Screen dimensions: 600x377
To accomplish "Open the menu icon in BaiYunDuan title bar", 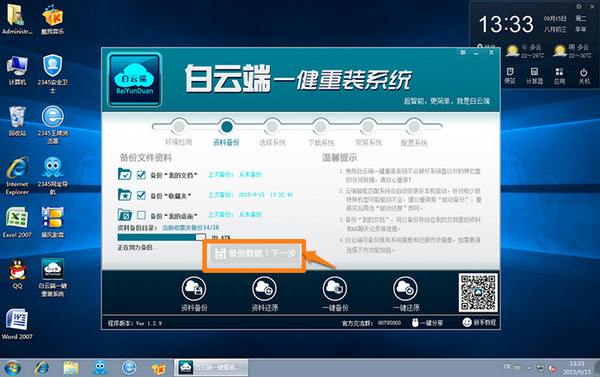I will coord(463,52).
